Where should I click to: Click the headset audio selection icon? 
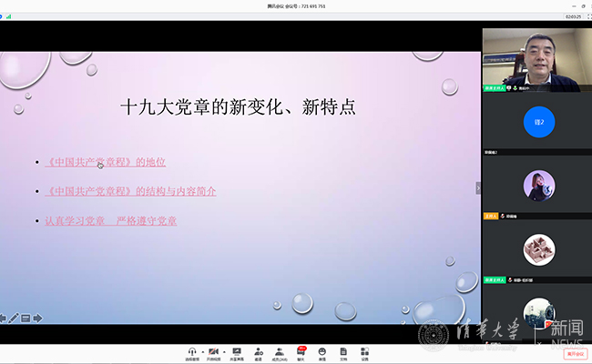tap(192, 350)
